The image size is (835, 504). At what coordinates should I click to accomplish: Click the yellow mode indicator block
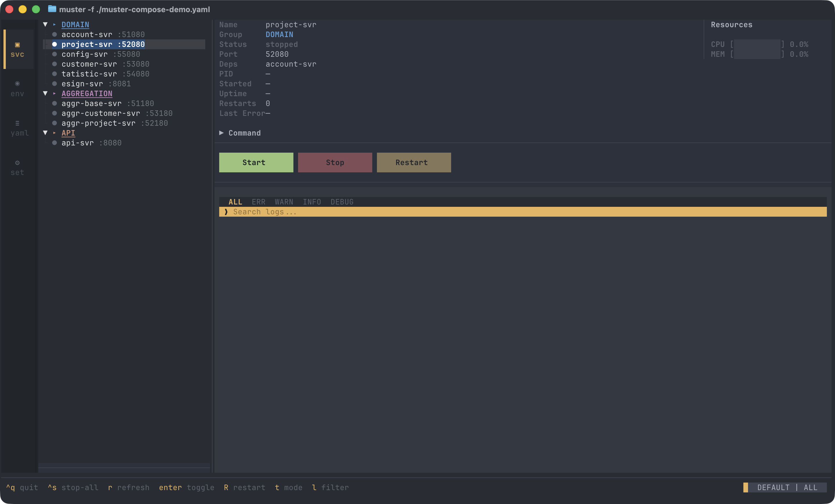click(745, 487)
